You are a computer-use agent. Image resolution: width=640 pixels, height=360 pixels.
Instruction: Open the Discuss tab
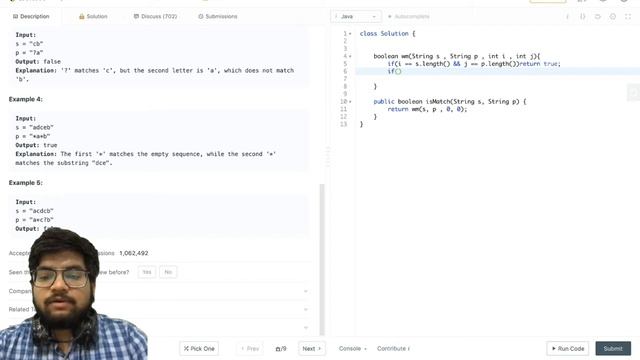coord(155,16)
